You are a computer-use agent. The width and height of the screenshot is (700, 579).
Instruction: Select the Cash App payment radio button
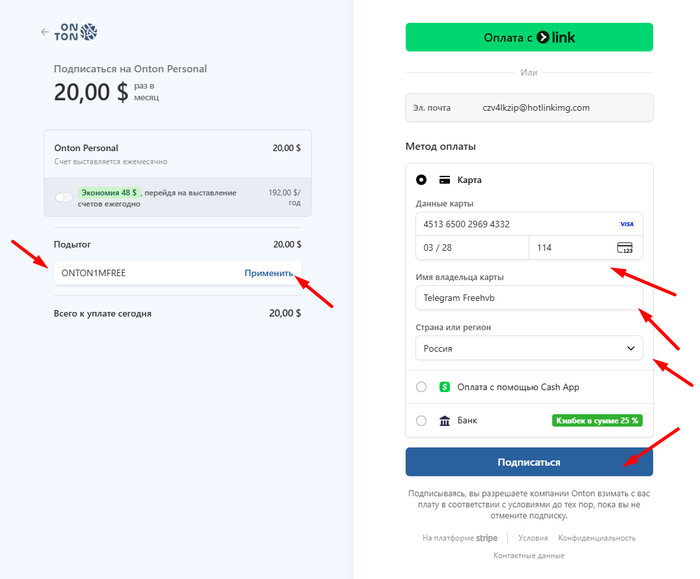coord(421,387)
